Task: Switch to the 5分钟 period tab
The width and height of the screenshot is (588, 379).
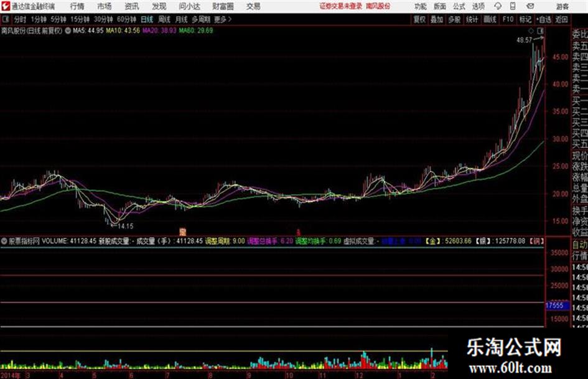Action: (x=58, y=19)
